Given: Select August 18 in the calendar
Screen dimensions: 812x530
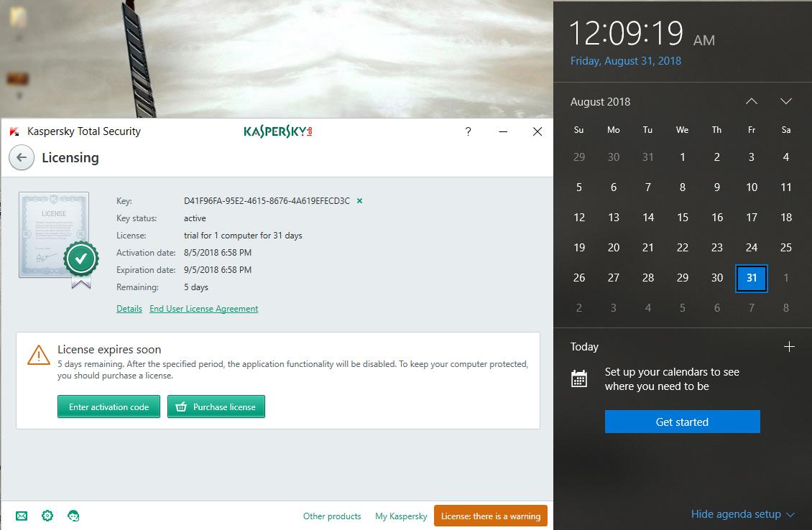Looking at the screenshot, I should (x=786, y=218).
